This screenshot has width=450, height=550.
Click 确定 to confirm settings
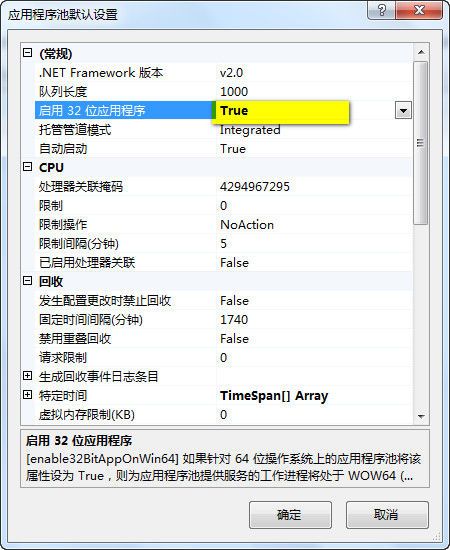290,515
